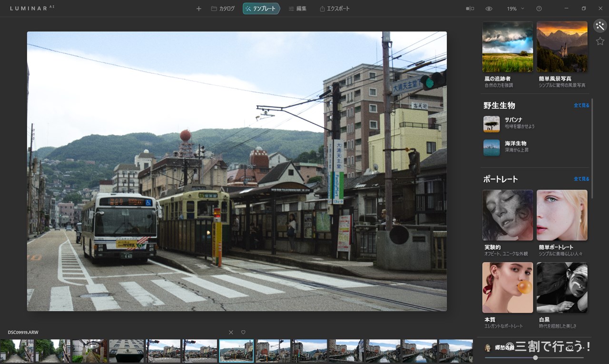Open the 19% zoom level dropdown
The height and width of the screenshot is (364, 609).
pos(515,9)
